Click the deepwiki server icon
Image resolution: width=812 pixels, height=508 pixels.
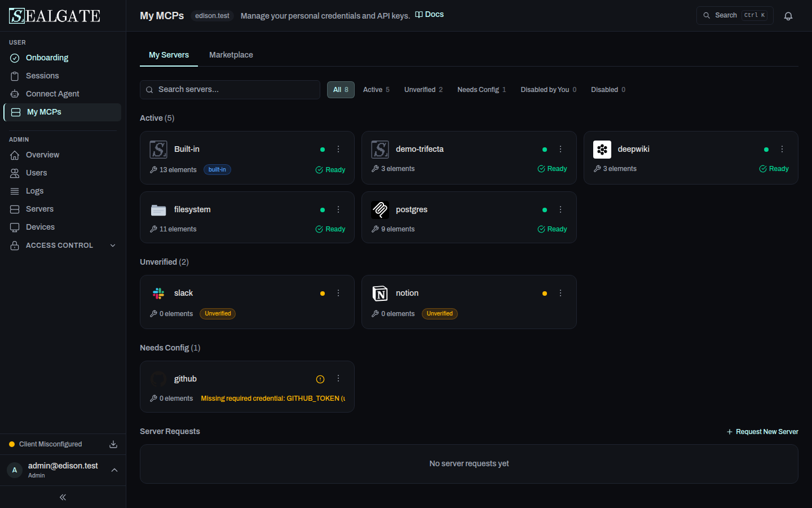click(x=602, y=150)
